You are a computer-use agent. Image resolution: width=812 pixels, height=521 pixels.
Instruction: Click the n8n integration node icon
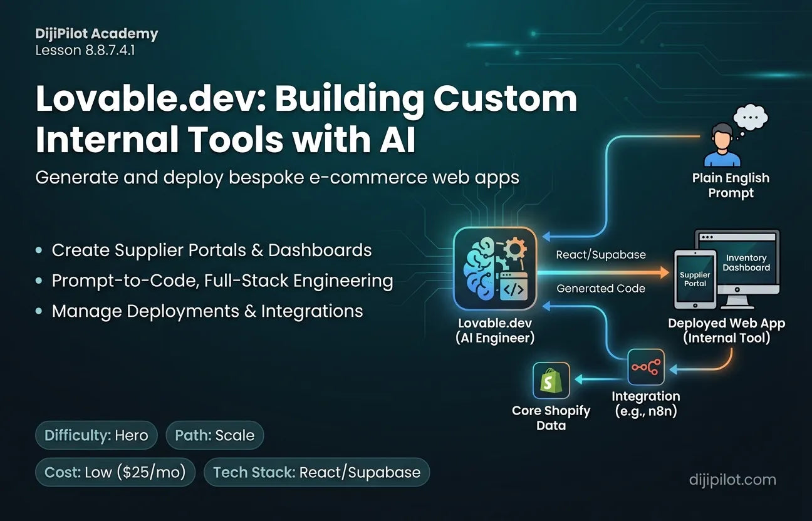(646, 367)
